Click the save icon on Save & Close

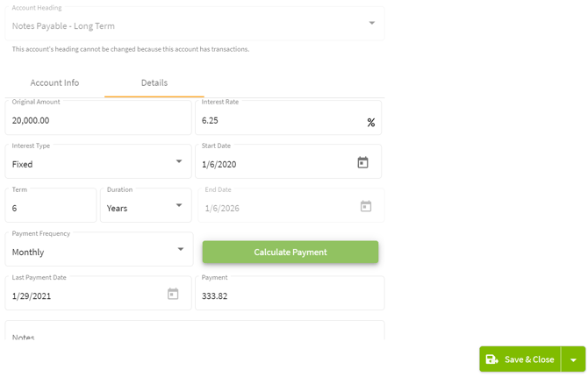tap(492, 359)
